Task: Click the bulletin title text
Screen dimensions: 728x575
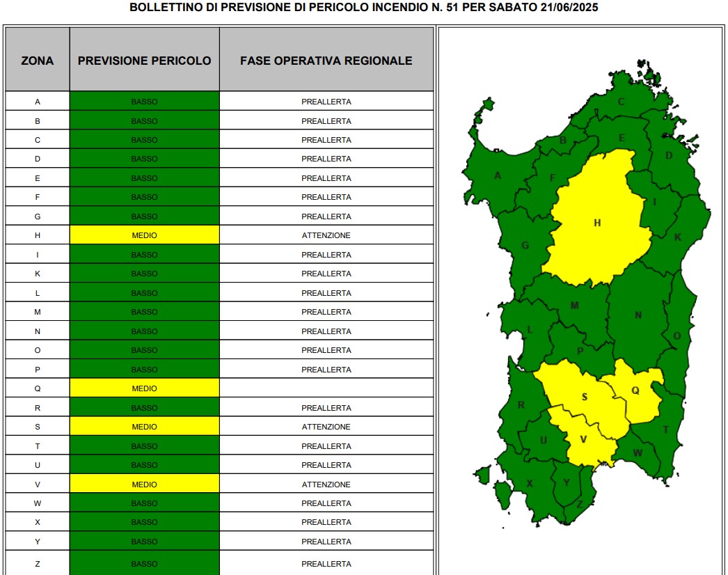Action: tap(363, 8)
